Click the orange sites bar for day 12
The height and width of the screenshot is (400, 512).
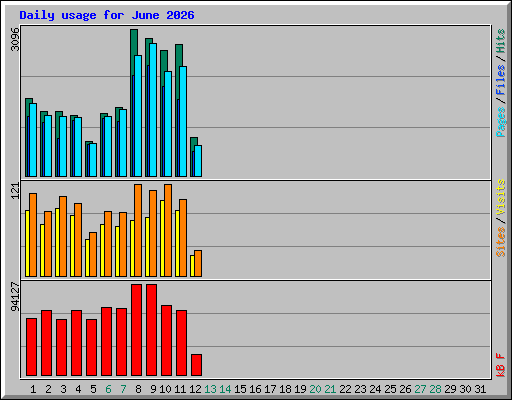tap(198, 264)
